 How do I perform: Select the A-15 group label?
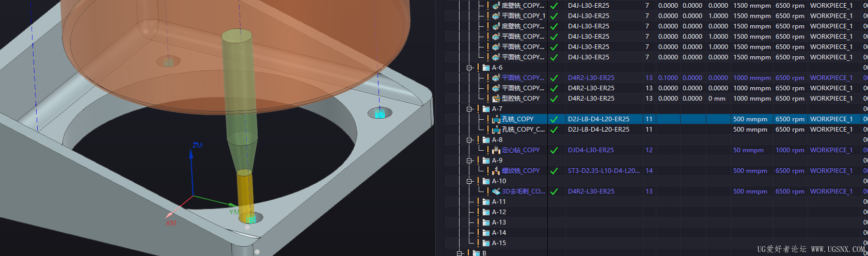pos(499,243)
